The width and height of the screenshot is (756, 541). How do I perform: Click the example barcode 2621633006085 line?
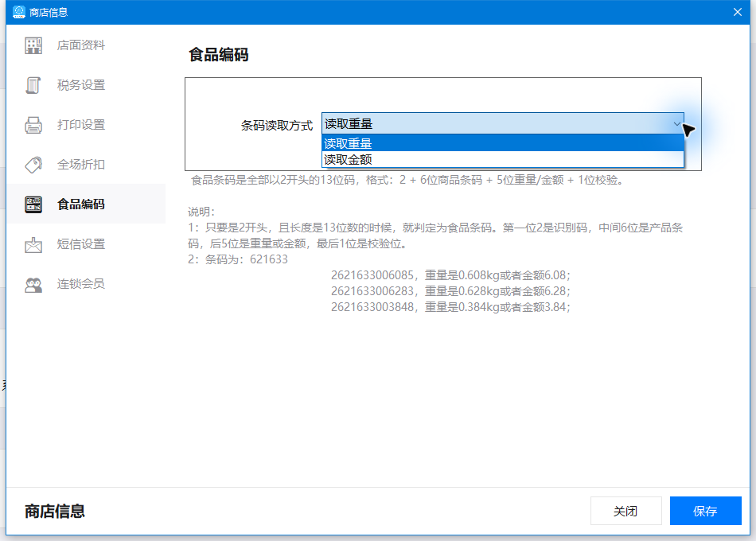450,275
